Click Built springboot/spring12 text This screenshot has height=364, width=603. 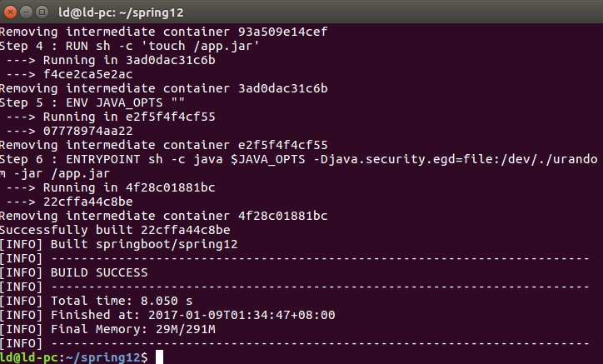tap(144, 244)
